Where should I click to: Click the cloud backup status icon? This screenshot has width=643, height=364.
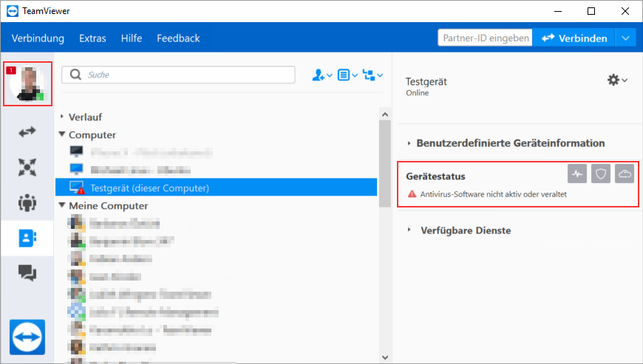625,174
